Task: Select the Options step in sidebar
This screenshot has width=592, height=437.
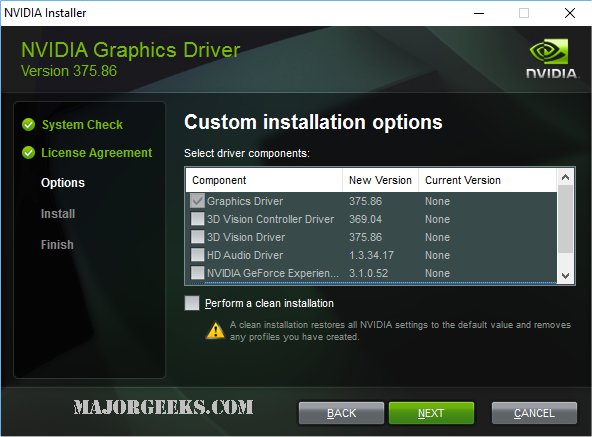Action: (x=63, y=183)
